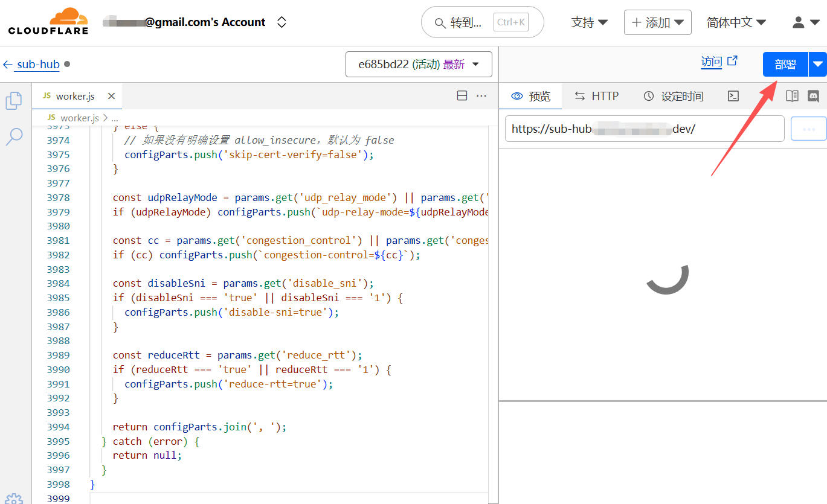Close the worker.js editor tab
827x504 pixels.
pyautogui.click(x=111, y=96)
